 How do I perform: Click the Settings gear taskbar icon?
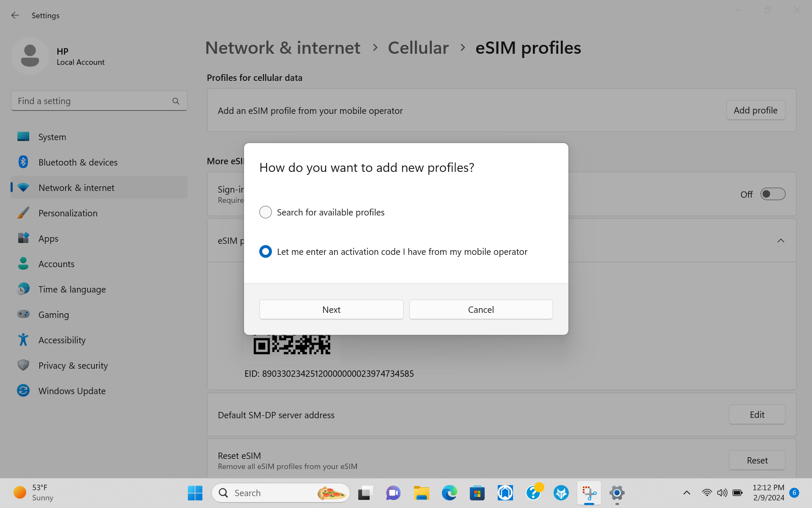[x=617, y=493]
